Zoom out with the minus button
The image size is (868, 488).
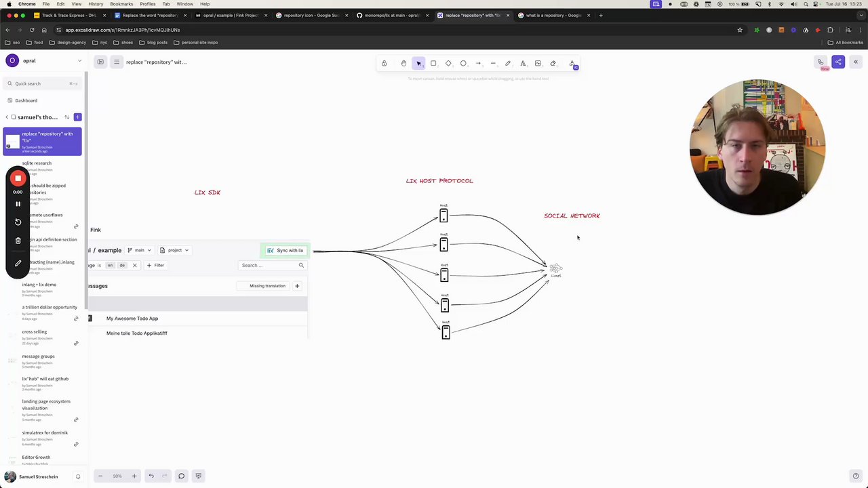click(100, 476)
